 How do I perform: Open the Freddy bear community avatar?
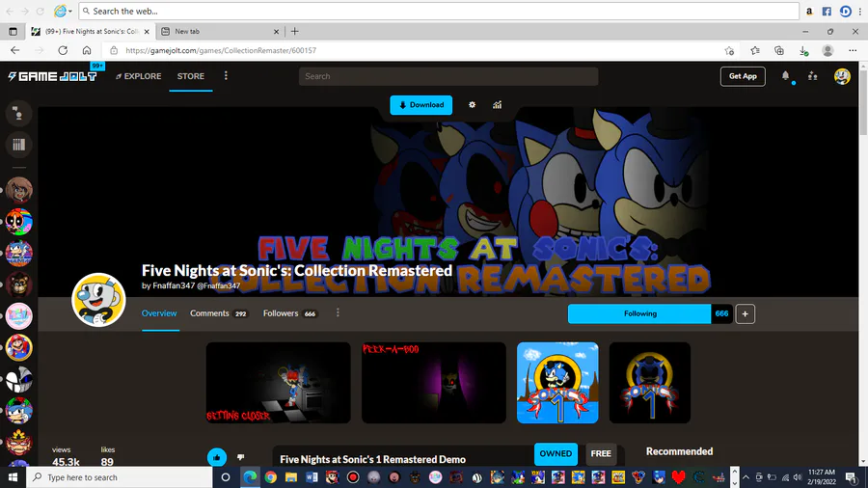19,285
